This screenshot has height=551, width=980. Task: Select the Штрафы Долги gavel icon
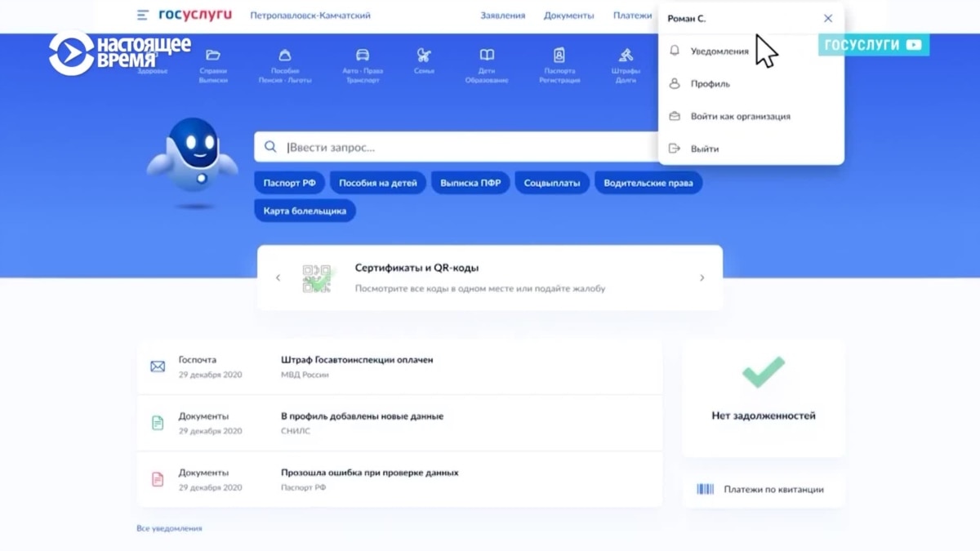click(626, 56)
